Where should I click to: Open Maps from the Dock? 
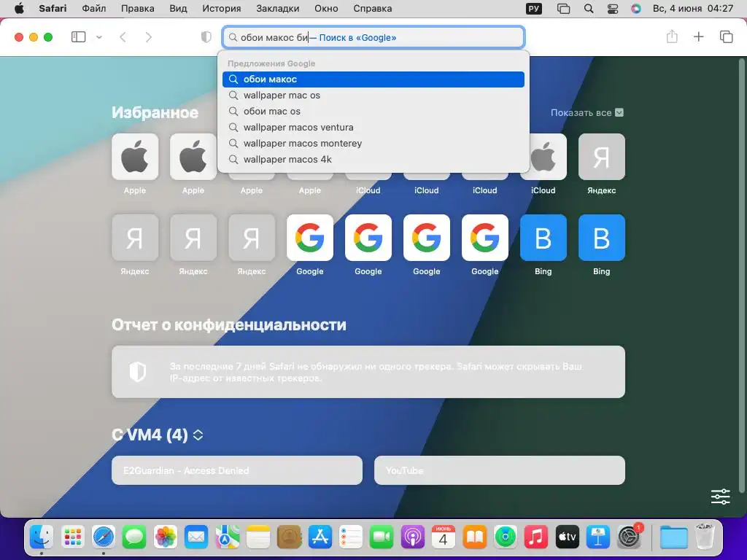(228, 537)
